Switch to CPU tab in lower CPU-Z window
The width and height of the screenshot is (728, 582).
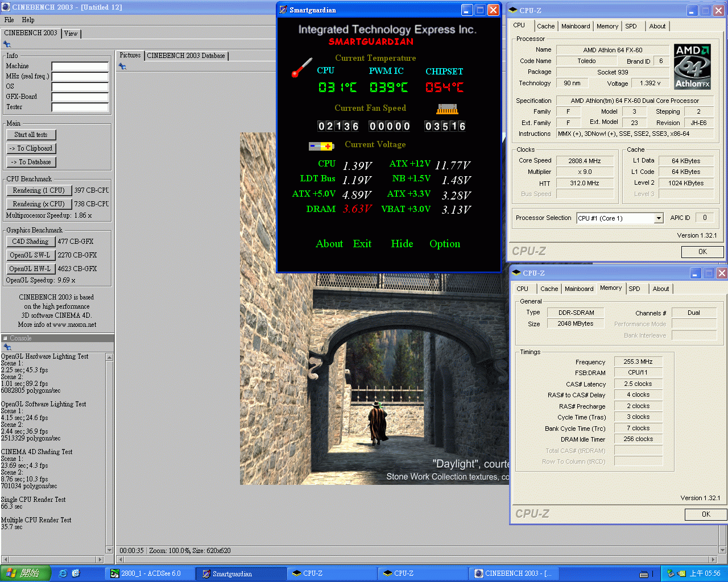(x=522, y=289)
